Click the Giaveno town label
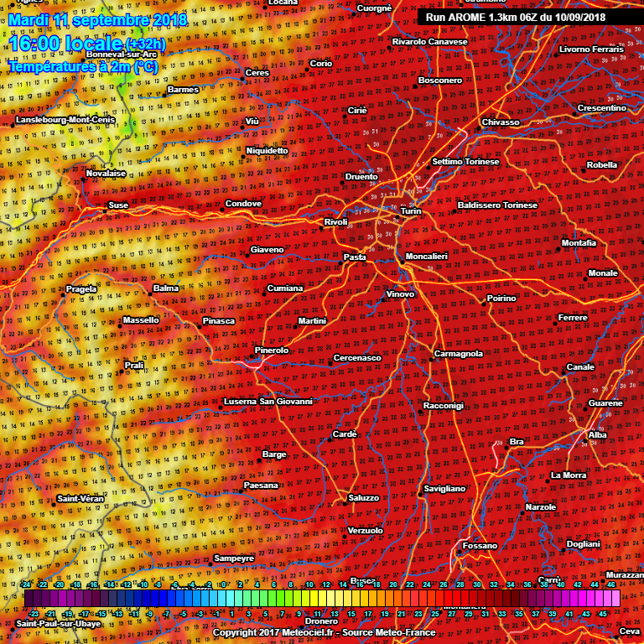Image resolution: width=644 pixels, height=644 pixels. pos(267,249)
